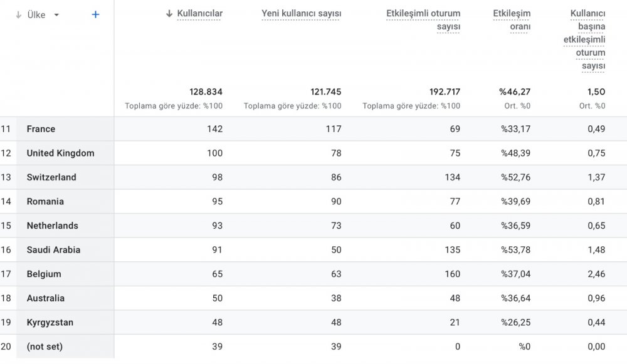Select the United Kingdom country row
Image resolution: width=627 pixels, height=364 pixels.
tap(313, 153)
